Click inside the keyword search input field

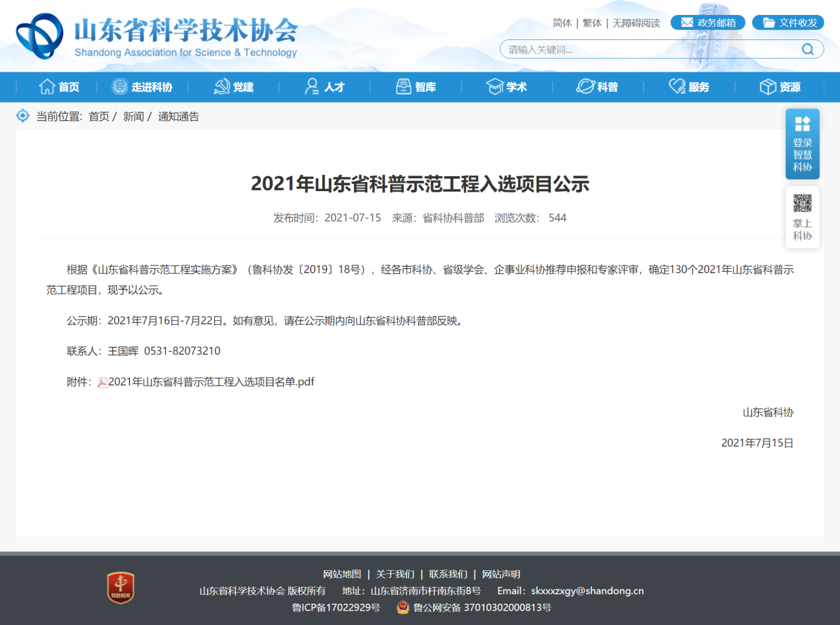point(614,48)
